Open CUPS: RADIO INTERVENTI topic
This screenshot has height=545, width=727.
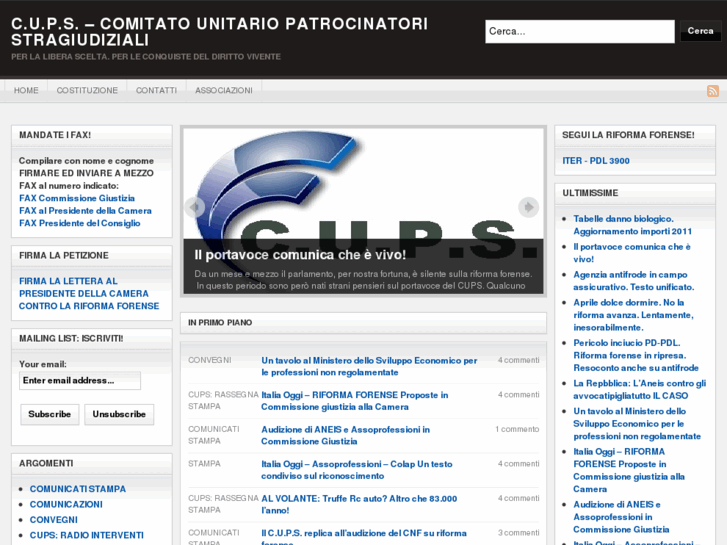pos(87,535)
